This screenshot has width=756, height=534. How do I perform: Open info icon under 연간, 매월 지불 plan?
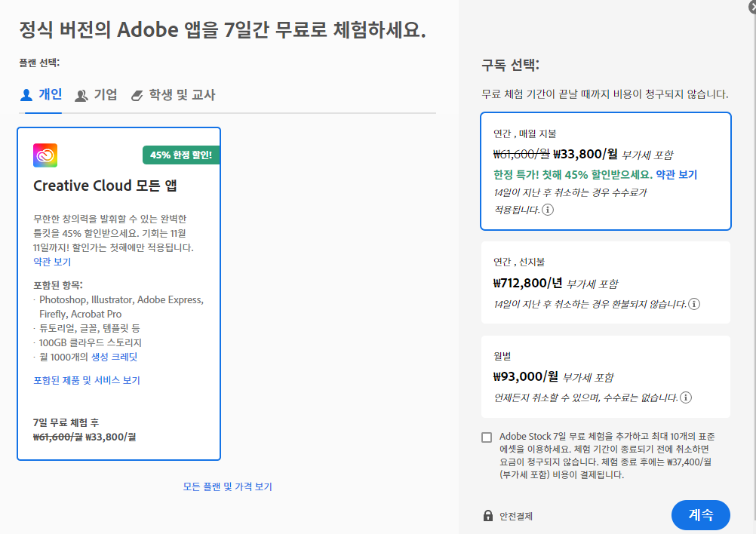548,210
